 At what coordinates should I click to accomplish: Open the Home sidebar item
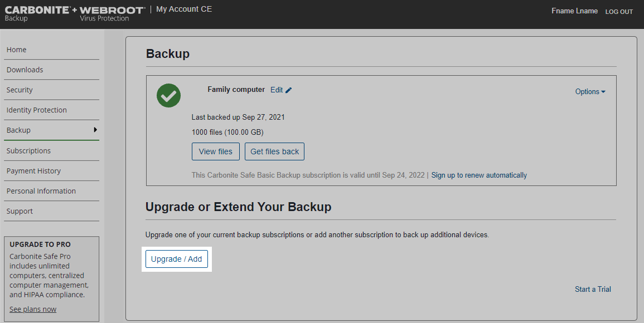click(17, 50)
